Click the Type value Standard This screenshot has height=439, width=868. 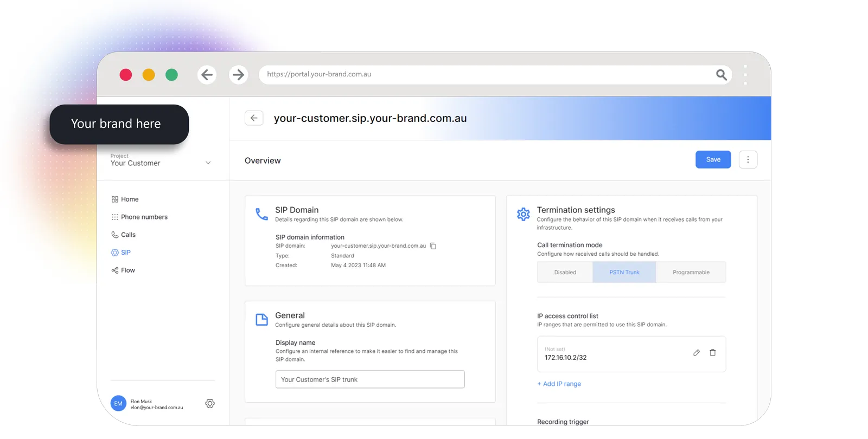coord(342,256)
